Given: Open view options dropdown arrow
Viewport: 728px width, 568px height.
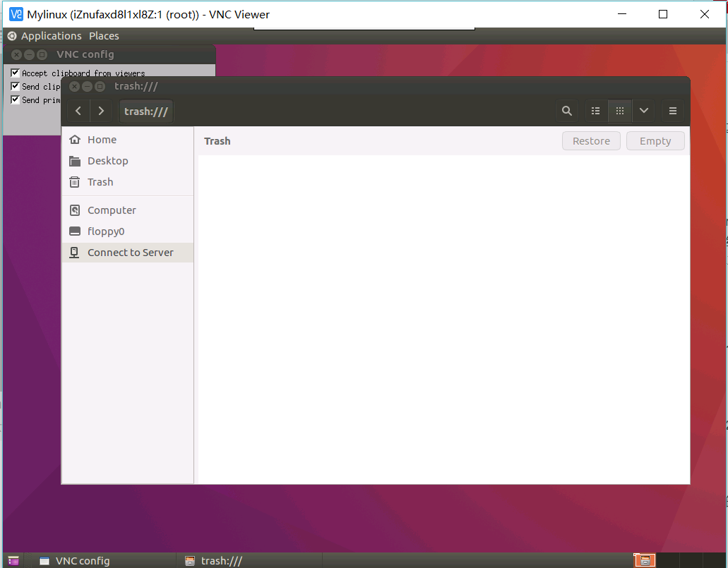Looking at the screenshot, I should tap(644, 111).
